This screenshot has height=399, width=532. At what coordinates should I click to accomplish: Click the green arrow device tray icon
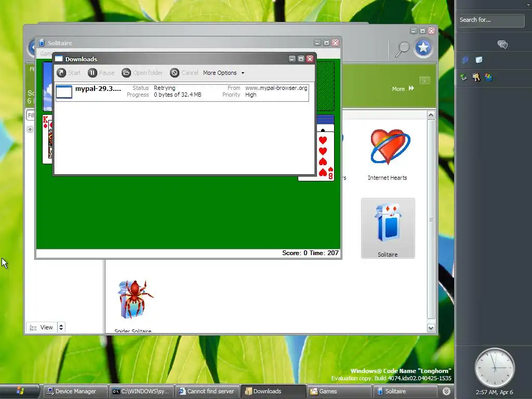[x=463, y=77]
